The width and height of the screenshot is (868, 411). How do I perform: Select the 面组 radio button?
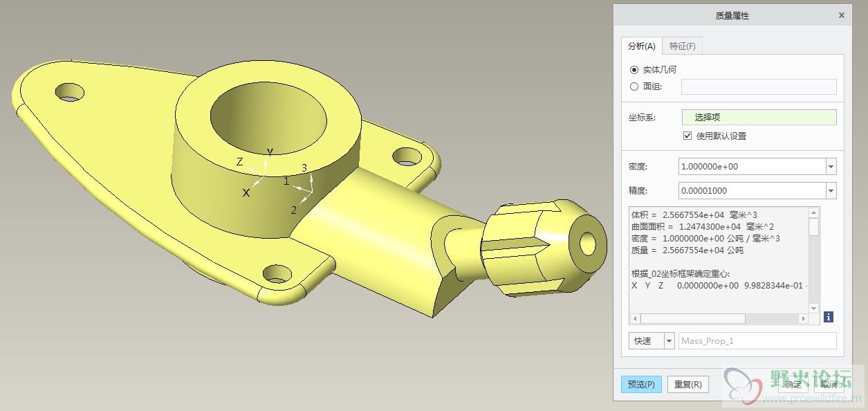click(634, 86)
